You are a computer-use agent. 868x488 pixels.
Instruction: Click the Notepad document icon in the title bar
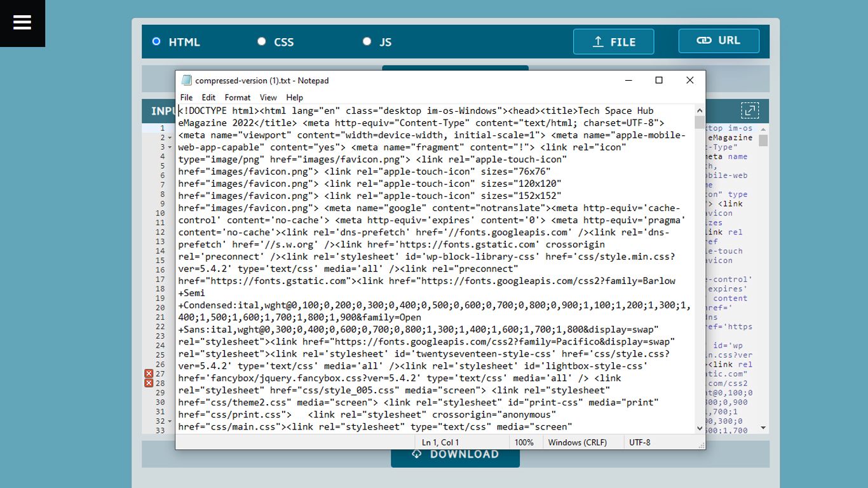pyautogui.click(x=186, y=80)
